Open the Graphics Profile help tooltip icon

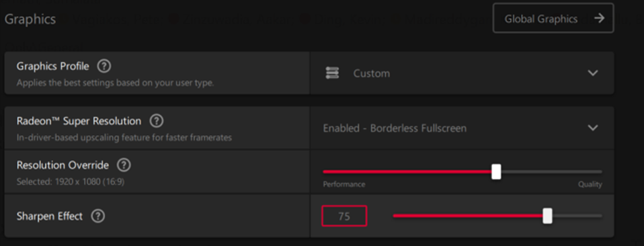pos(104,66)
